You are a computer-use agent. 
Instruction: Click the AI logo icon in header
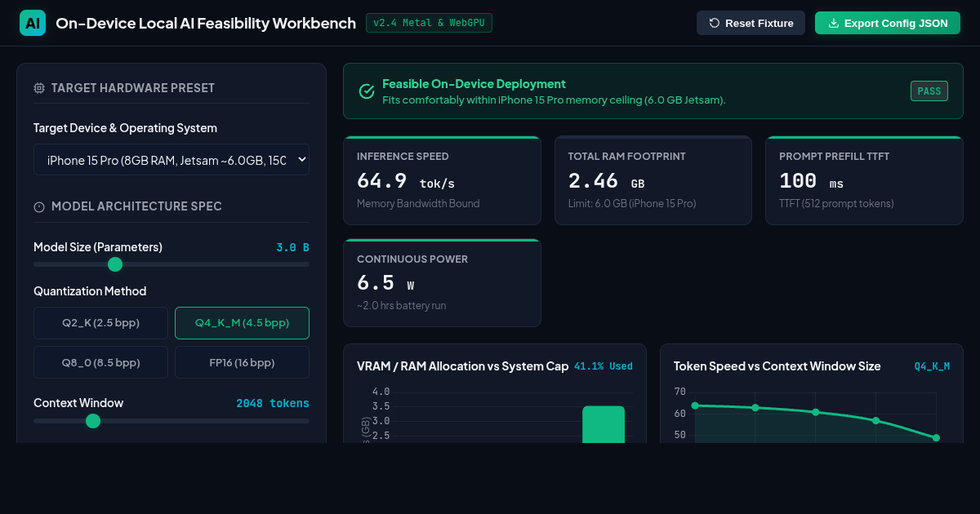(33, 23)
